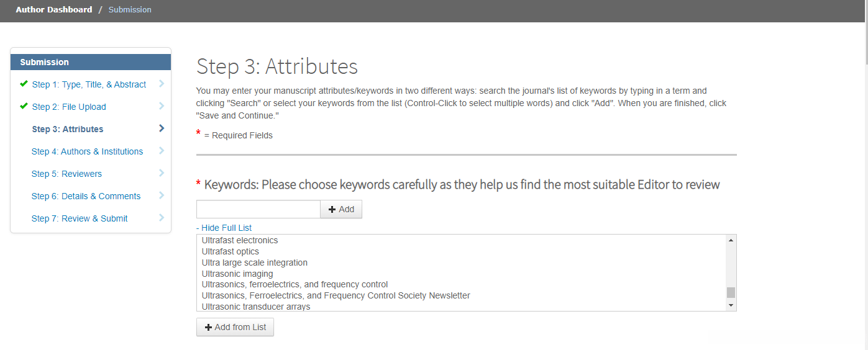Collapse keywords with Hide Full List
Screen dimensions: 868x350
pyautogui.click(x=224, y=228)
